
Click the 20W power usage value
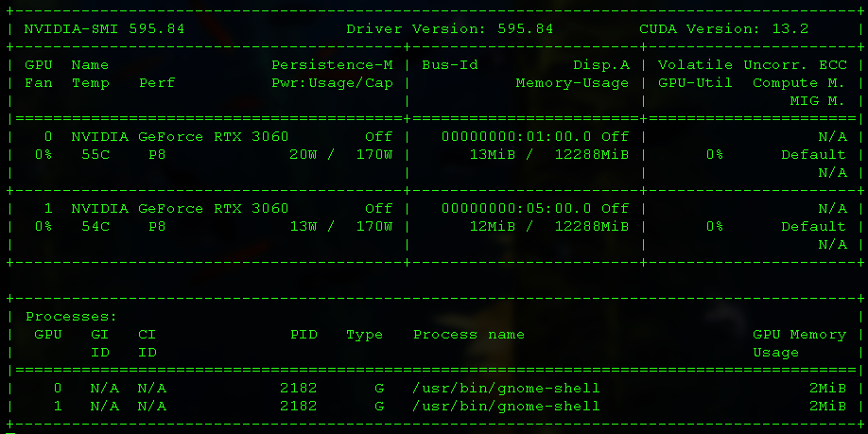click(x=304, y=154)
